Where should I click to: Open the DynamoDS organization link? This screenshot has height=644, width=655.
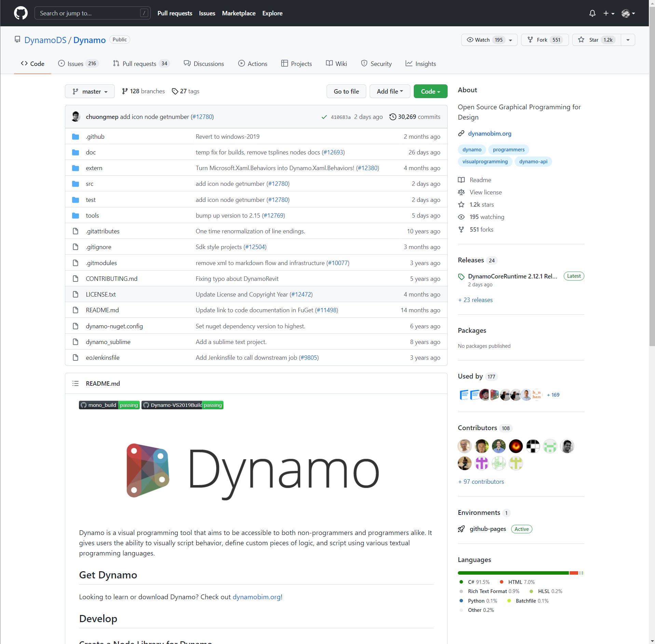(45, 40)
